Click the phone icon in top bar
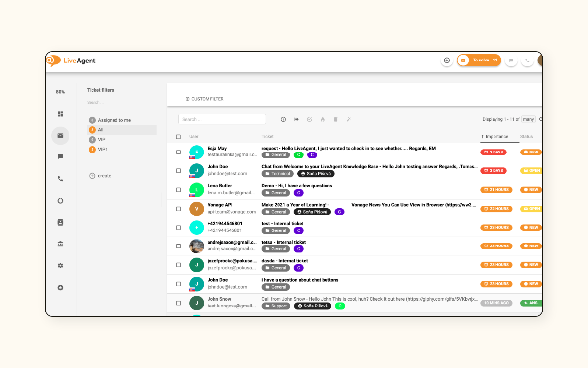This screenshot has width=588, height=368. click(x=527, y=60)
